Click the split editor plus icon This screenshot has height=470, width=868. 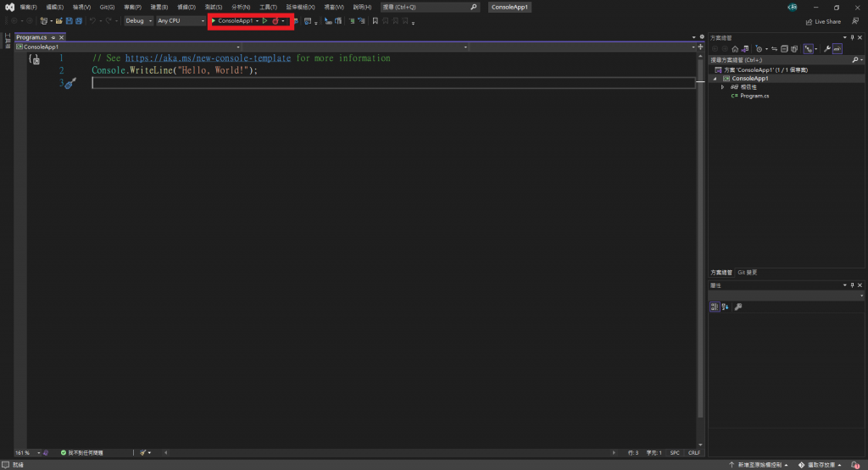700,47
